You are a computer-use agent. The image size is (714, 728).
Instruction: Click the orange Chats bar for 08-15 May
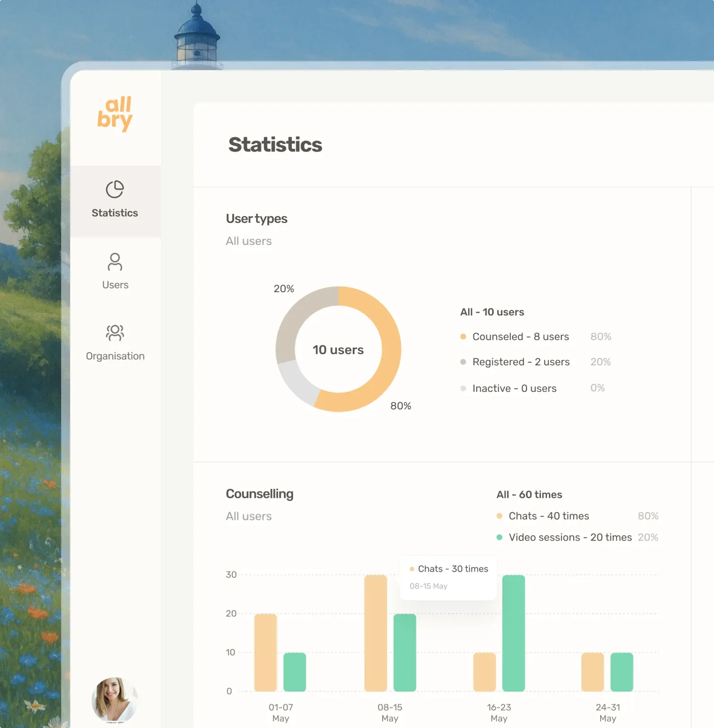coord(375,633)
